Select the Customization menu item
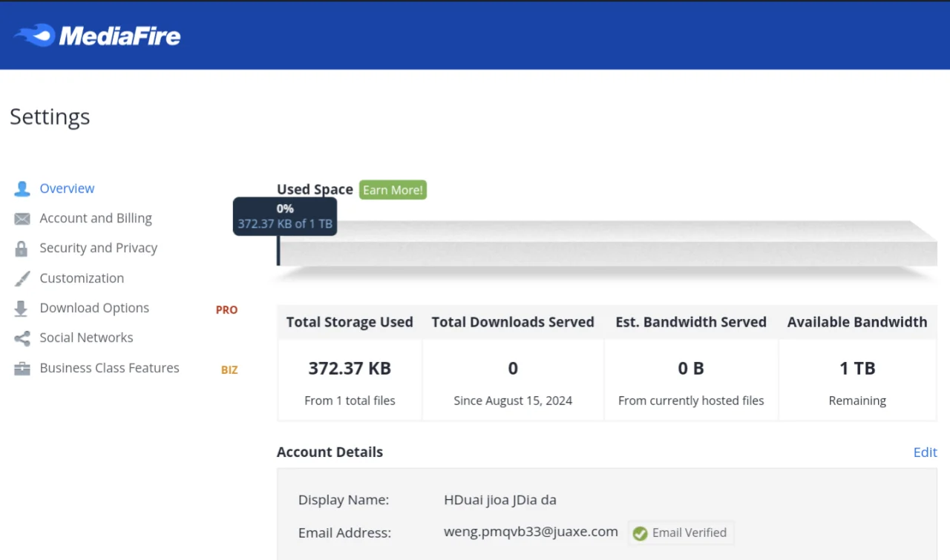This screenshot has width=950, height=560. point(82,278)
